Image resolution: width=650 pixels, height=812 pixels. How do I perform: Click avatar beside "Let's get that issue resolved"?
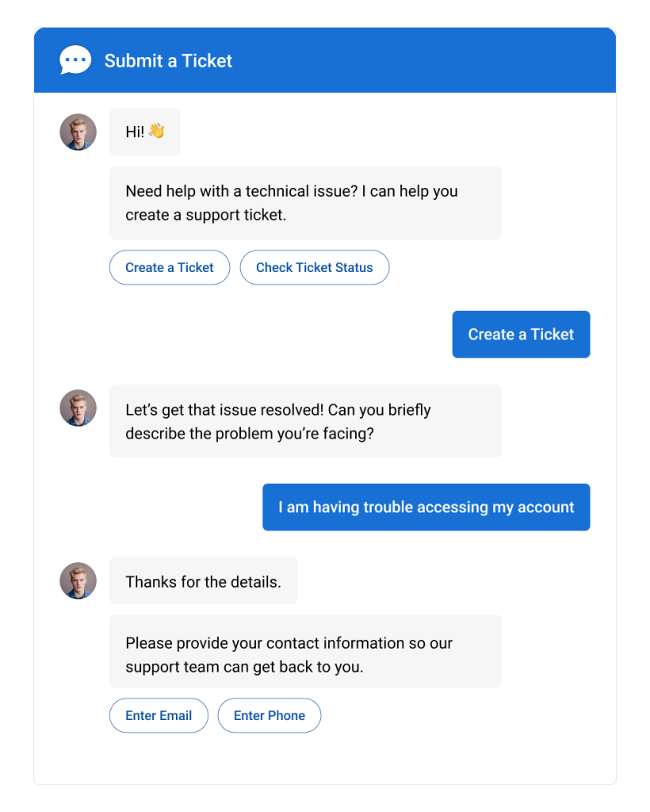78,408
